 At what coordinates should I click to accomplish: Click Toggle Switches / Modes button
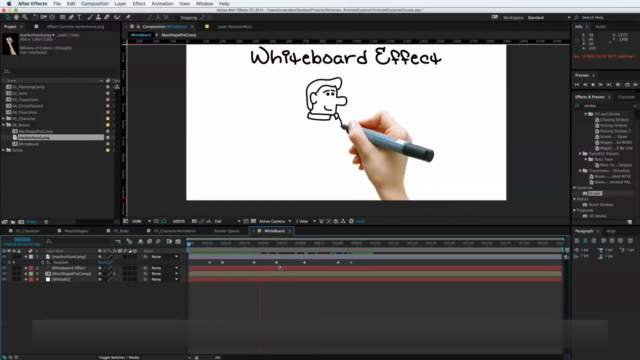119,358
